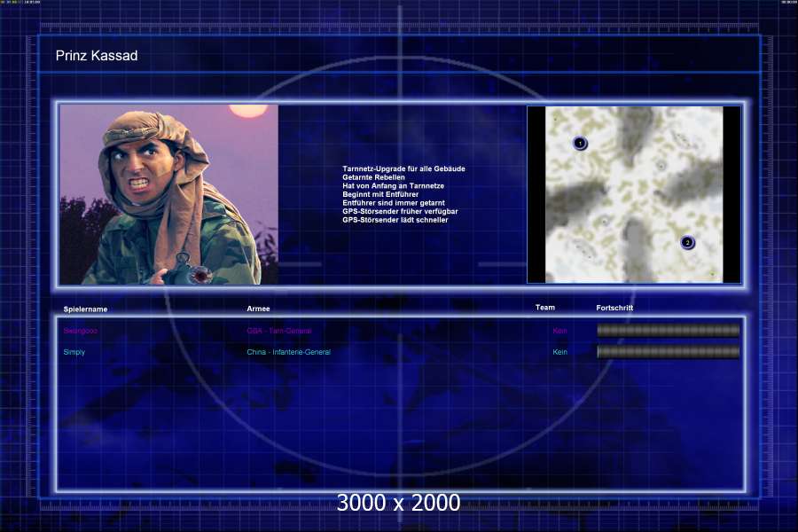Click 'Entführer sind immer getarnt' line
The image size is (798, 532).
tap(394, 203)
